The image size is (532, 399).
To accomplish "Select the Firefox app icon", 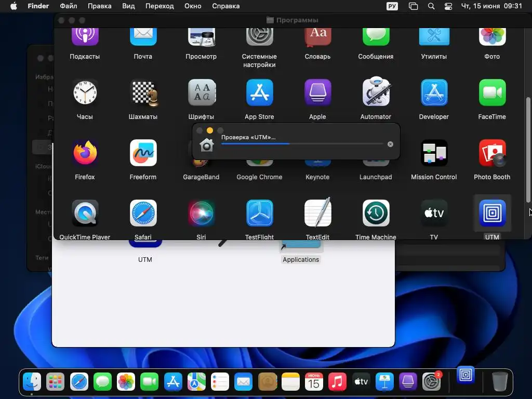I will (85, 153).
